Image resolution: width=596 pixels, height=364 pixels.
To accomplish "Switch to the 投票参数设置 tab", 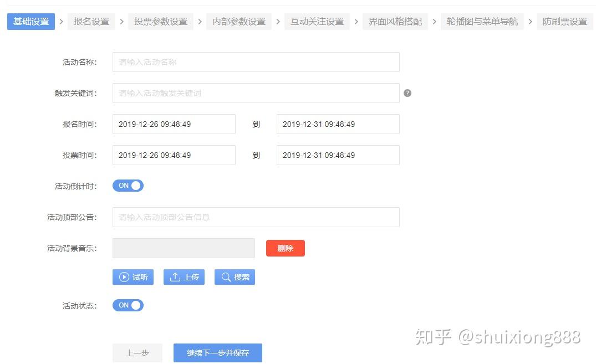I will point(161,21).
